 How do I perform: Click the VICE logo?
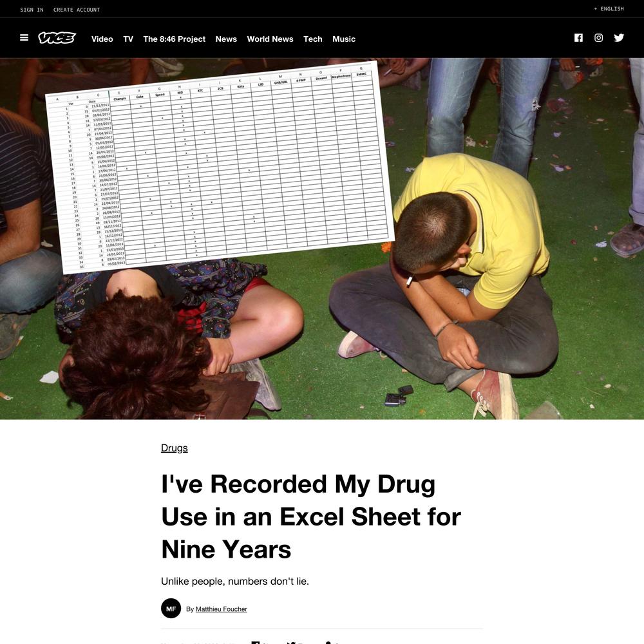(57, 38)
